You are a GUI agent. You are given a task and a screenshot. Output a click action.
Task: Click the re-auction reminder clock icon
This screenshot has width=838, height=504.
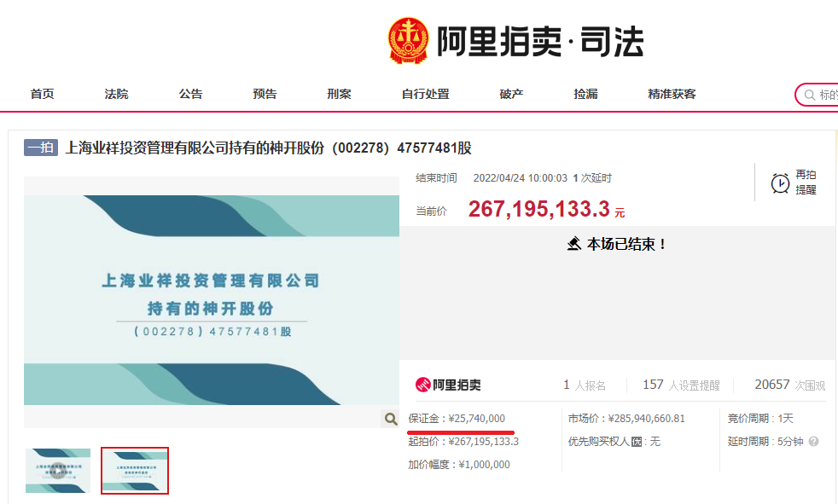(780, 183)
